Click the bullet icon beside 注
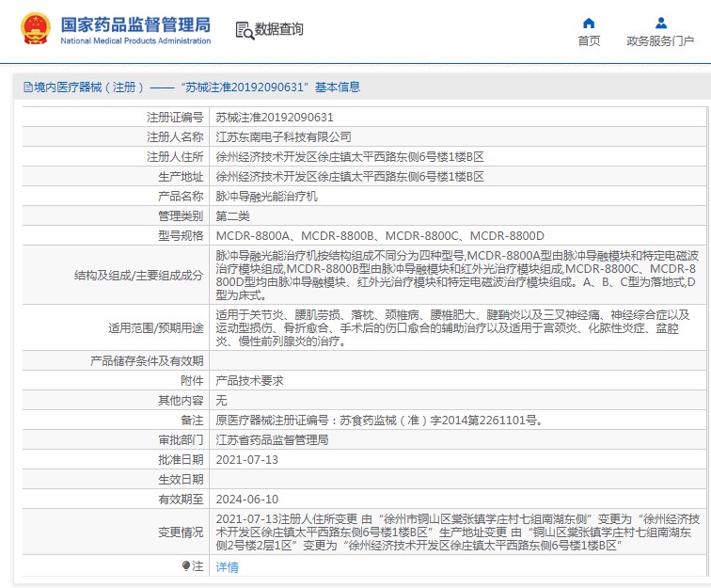Screen dimensions: 711x588 click(x=186, y=565)
